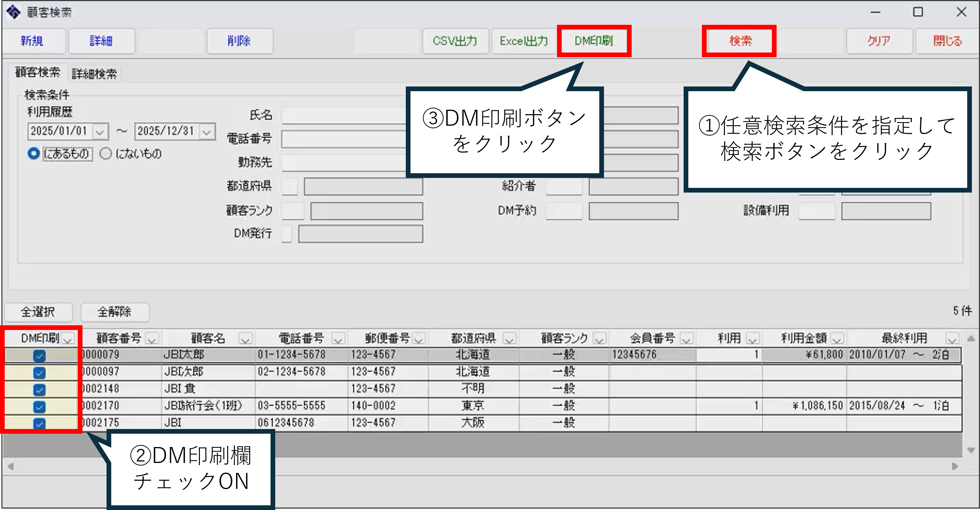Click the 削除 delete button
Screen dimensions: 980x510
[239, 41]
